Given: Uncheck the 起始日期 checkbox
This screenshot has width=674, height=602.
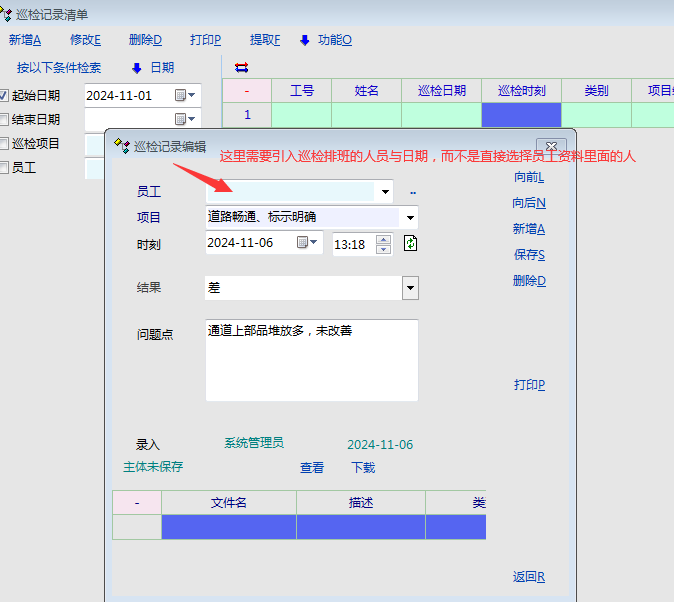Looking at the screenshot, I should click(5, 96).
